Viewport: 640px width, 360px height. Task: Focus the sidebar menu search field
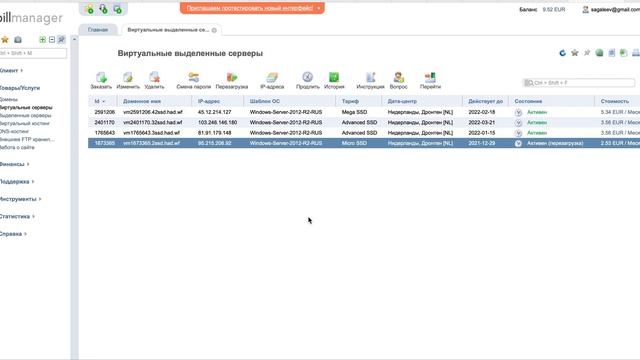click(33, 53)
